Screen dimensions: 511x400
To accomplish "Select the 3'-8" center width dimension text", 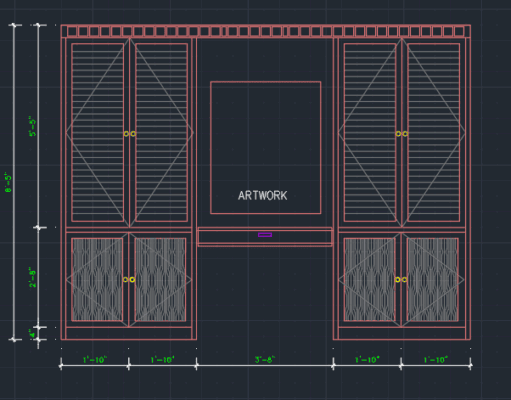I will tap(265, 360).
